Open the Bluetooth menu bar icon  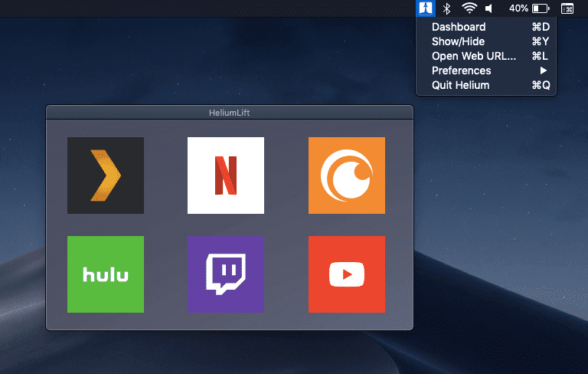pyautogui.click(x=446, y=8)
